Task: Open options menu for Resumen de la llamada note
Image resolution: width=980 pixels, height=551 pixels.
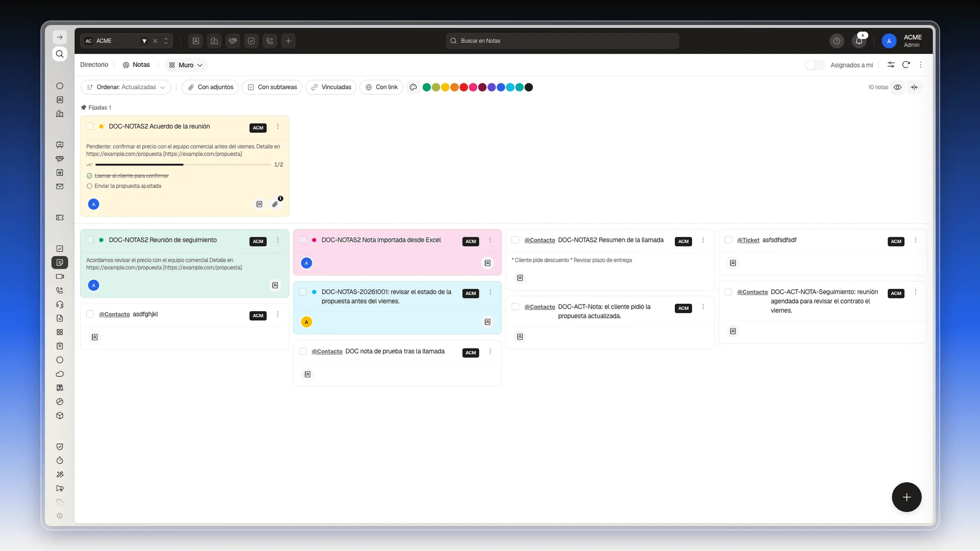Action: [703, 240]
